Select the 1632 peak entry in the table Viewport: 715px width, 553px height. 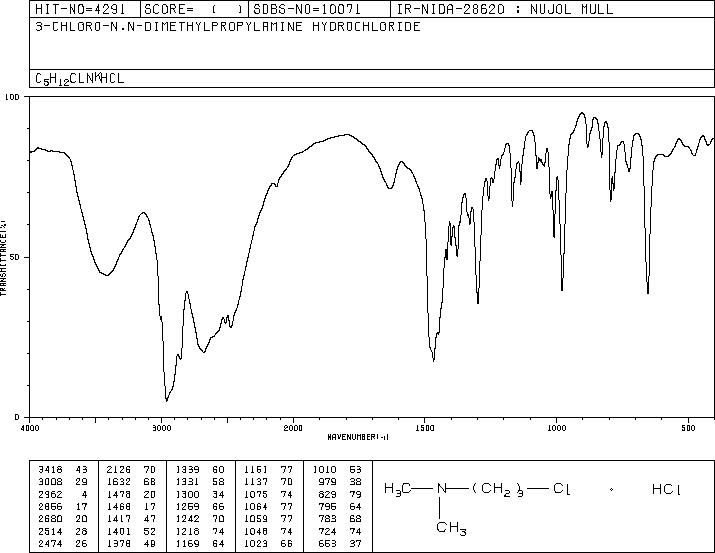[x=131, y=481]
